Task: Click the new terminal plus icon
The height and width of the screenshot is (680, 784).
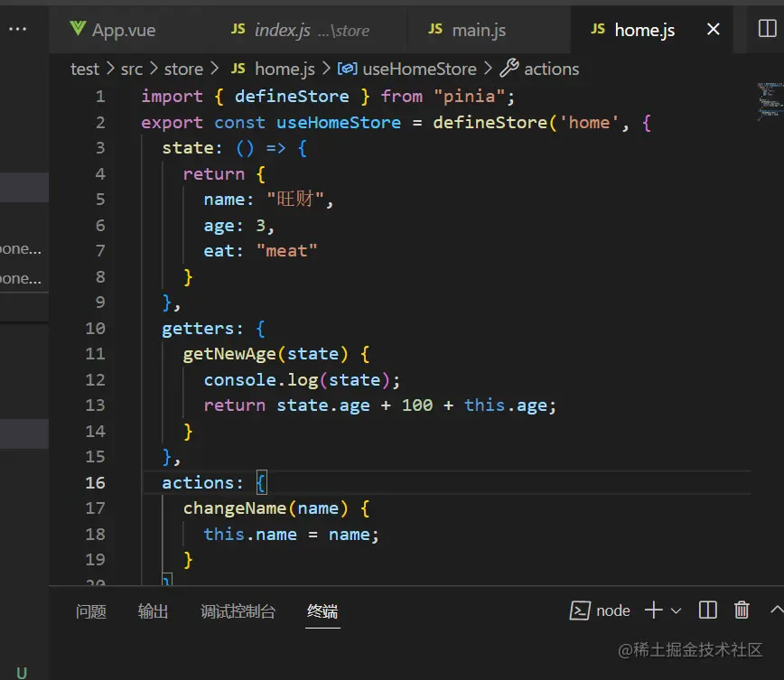Action: point(654,610)
